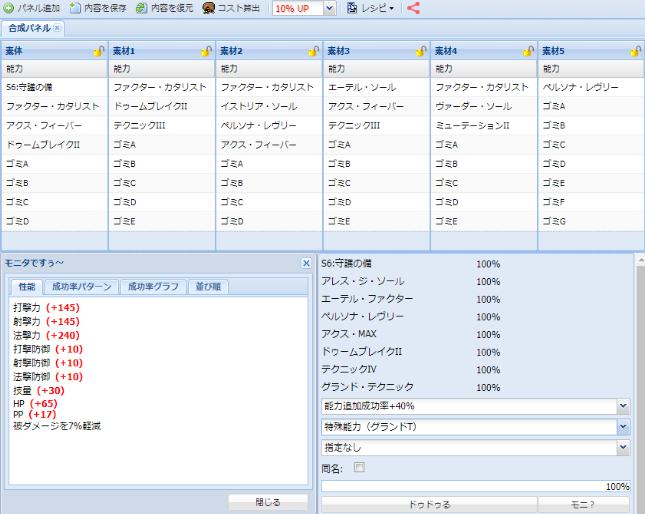Click the コスト算出 cost calculation icon
Viewport: 645px width, 514px height.
coord(208,8)
